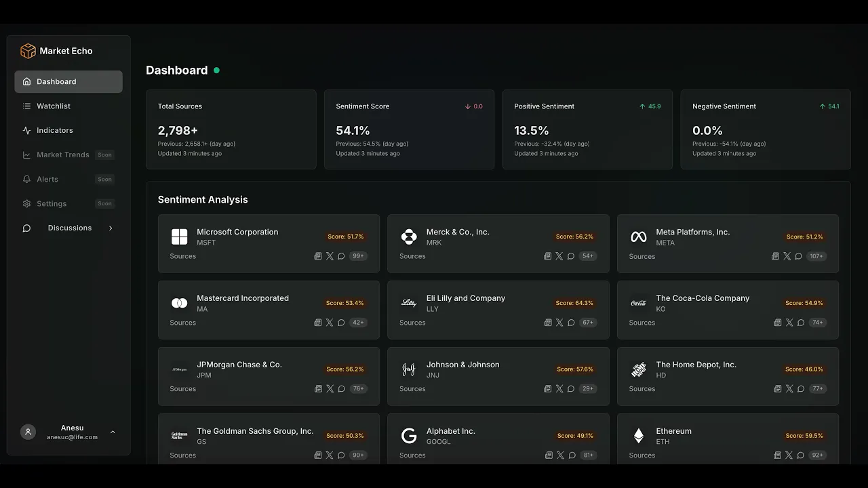Click the X icon on Microsoft card

[330, 256]
